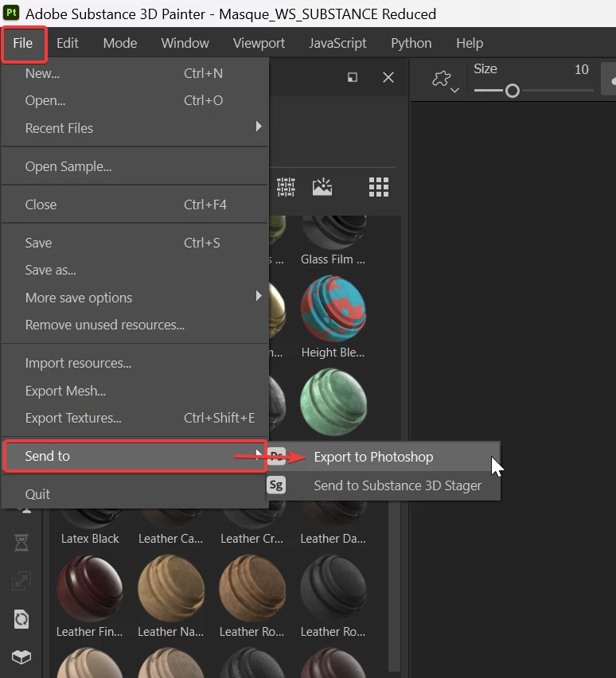Image resolution: width=616 pixels, height=678 pixels.
Task: Close the assets panel with X
Action: point(388,77)
